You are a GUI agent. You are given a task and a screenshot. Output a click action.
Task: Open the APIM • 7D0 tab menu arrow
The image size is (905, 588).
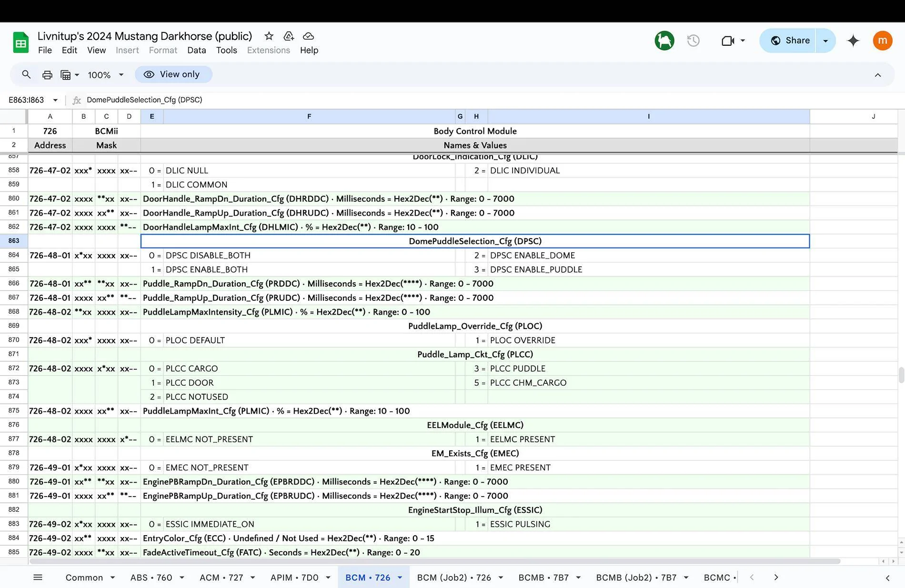(328, 578)
